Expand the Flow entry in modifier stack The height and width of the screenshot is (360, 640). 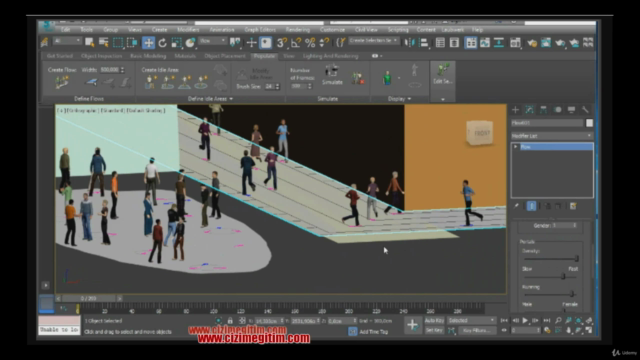pyautogui.click(x=516, y=147)
